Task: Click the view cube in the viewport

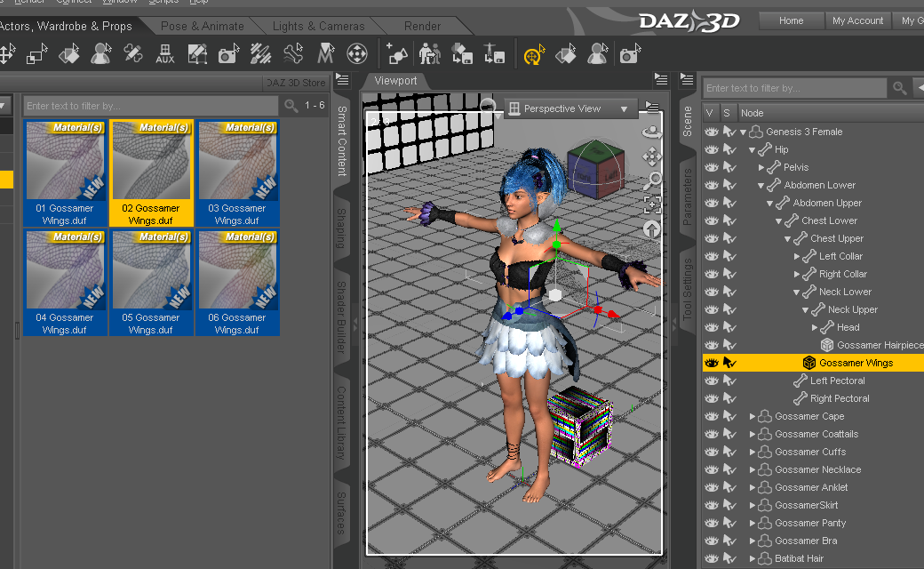Action: (596, 169)
